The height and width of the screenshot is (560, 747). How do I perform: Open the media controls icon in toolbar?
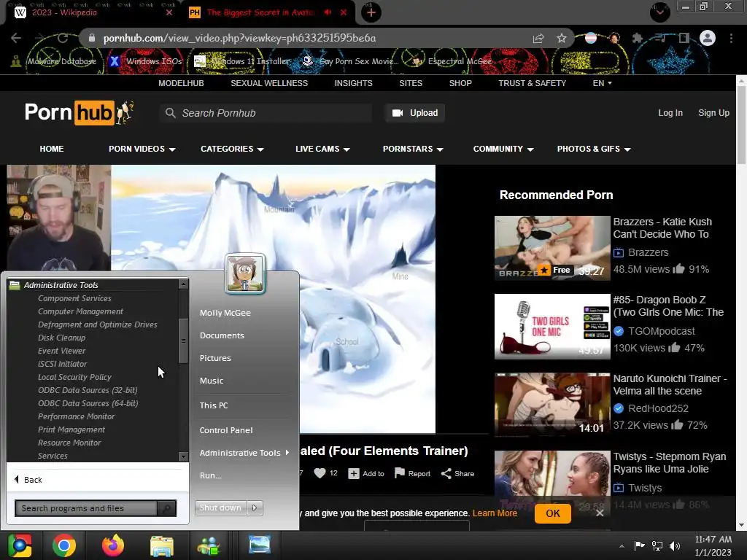point(660,38)
